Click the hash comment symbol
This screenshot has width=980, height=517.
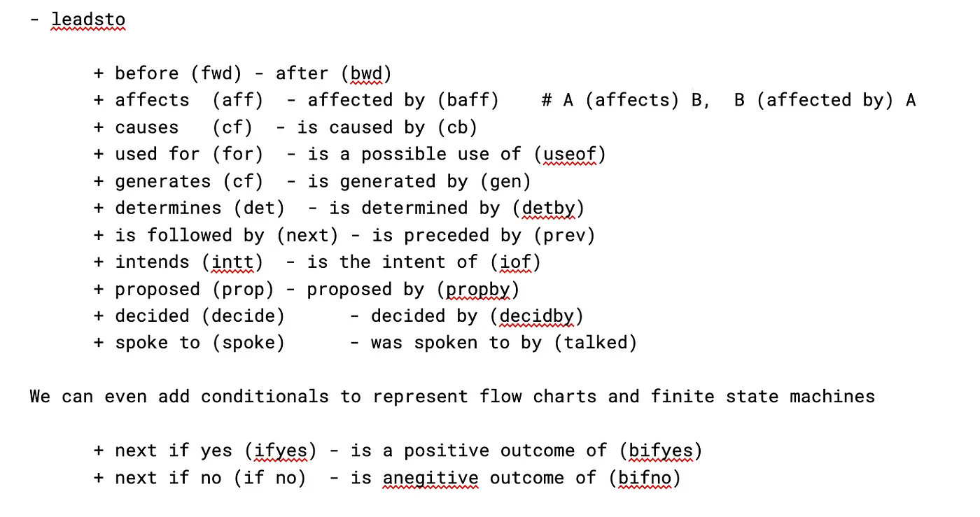547,100
